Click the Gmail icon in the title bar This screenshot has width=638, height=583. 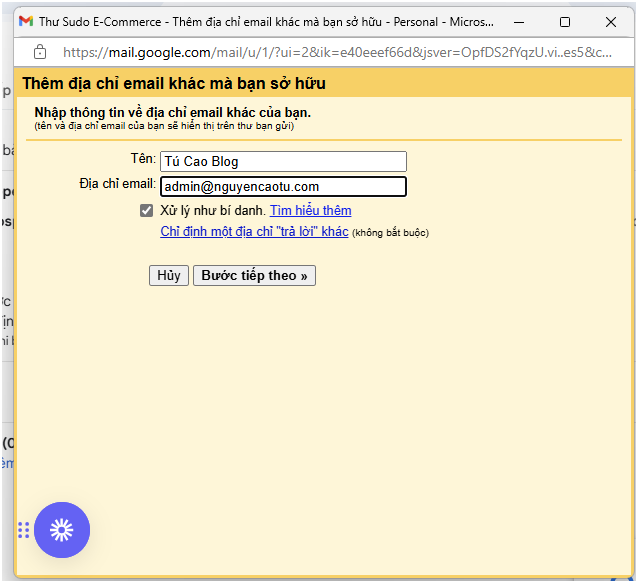point(26,21)
